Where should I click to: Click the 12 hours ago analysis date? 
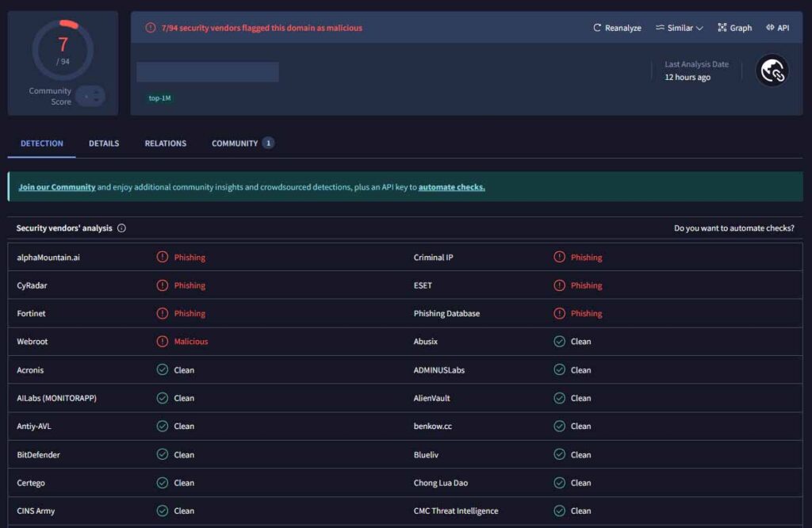point(688,77)
